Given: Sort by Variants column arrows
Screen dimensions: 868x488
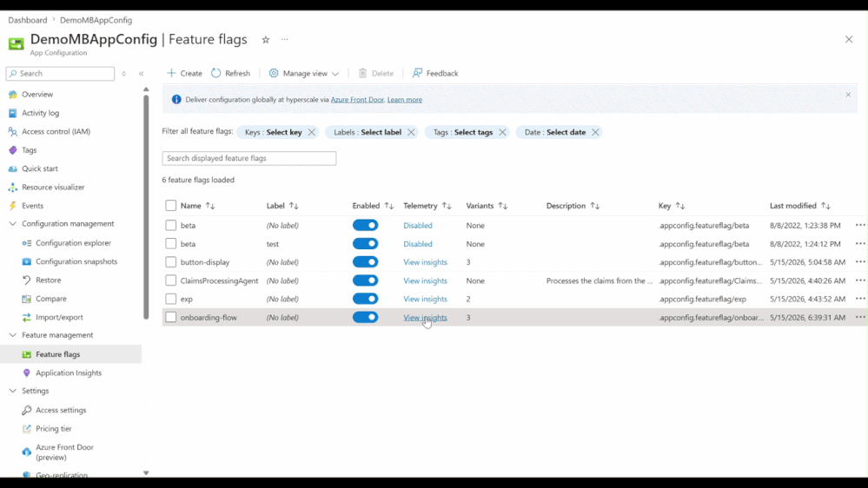Looking at the screenshot, I should (503, 206).
